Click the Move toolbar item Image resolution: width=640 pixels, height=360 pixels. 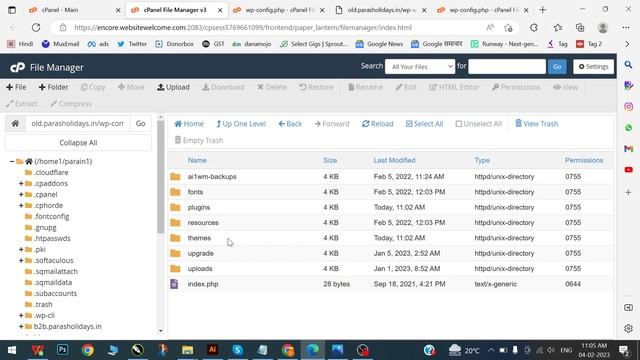[131, 87]
